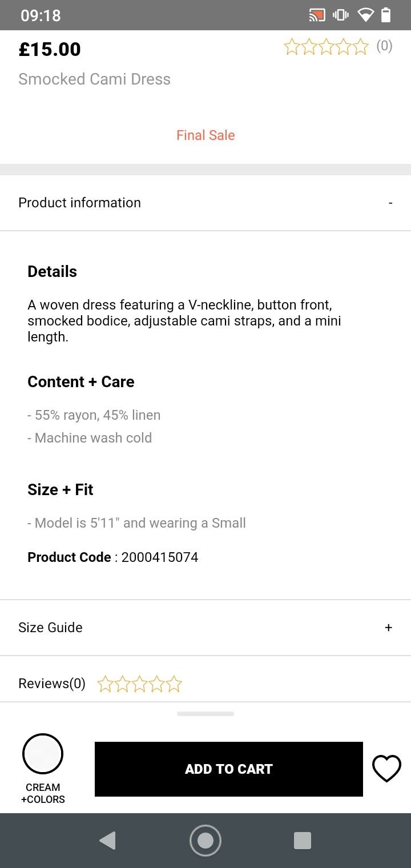Image resolution: width=411 pixels, height=868 pixels.
Task: Tap the battery status icon
Action: tap(386, 15)
